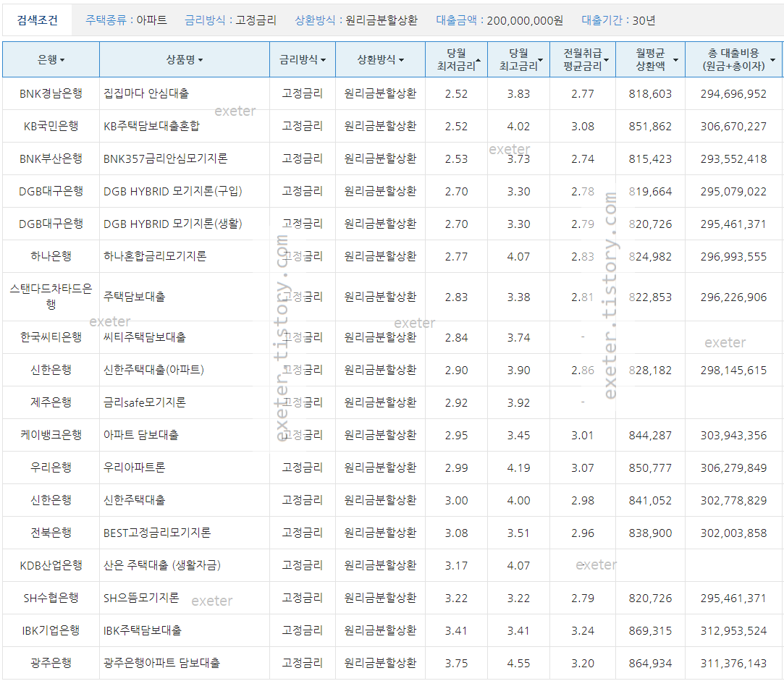Open 하나혼합금리모기지론 product

pos(155,256)
